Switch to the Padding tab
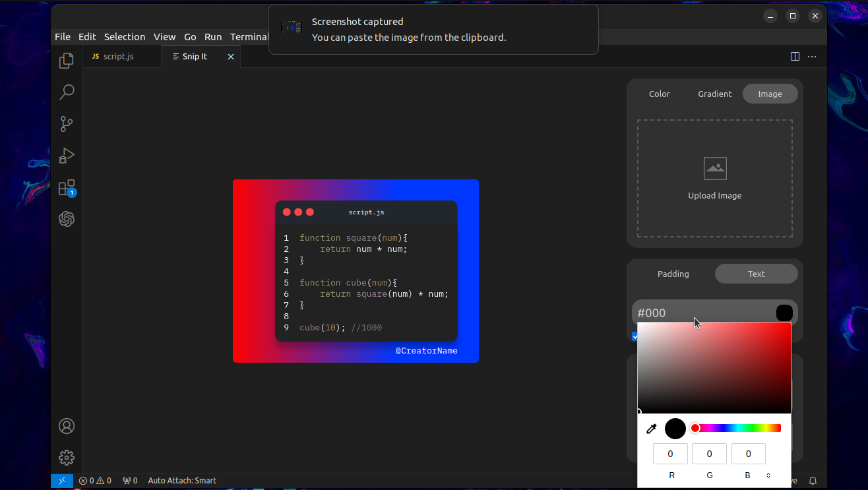868x490 pixels. coord(673,274)
